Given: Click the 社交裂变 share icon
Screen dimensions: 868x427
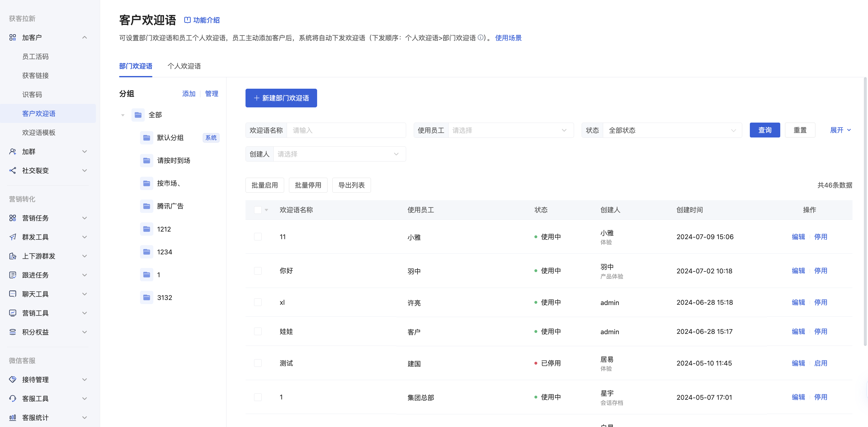Looking at the screenshot, I should point(12,170).
